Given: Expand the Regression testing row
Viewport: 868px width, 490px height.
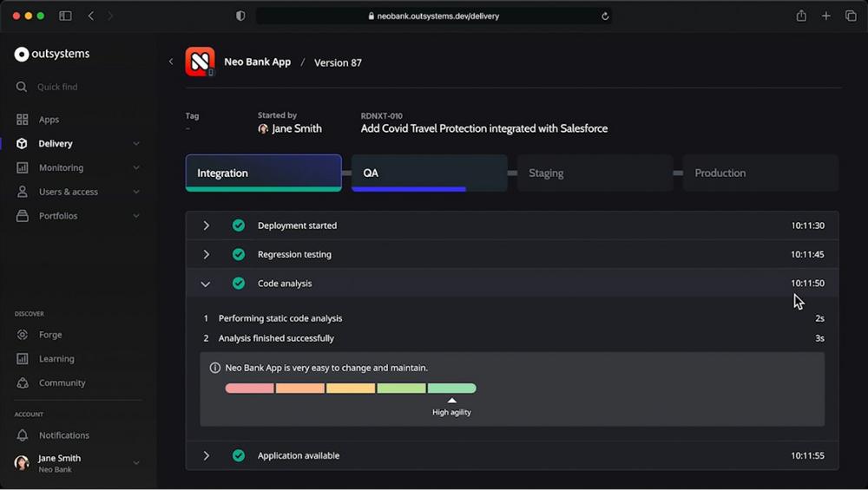Looking at the screenshot, I should pos(206,255).
